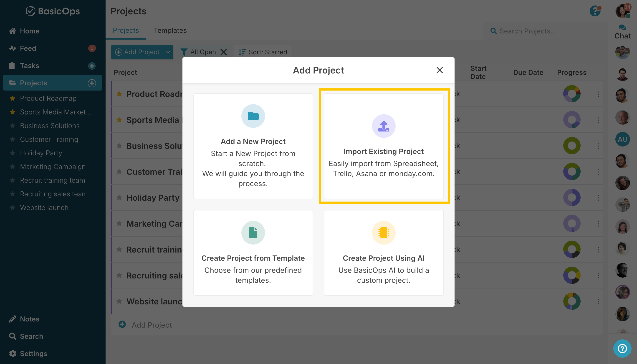637x364 pixels.
Task: Click the Business Solutions progress ring
Action: (x=571, y=146)
